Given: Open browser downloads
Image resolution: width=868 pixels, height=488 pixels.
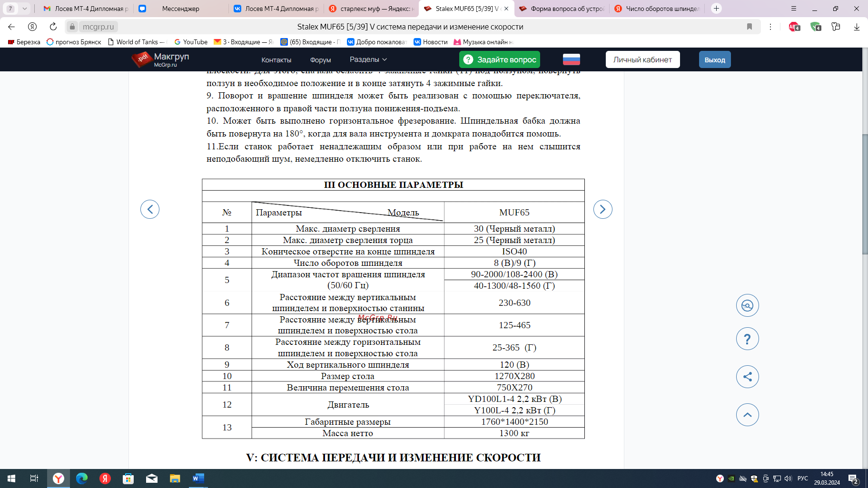Looking at the screenshot, I should coord(857,27).
